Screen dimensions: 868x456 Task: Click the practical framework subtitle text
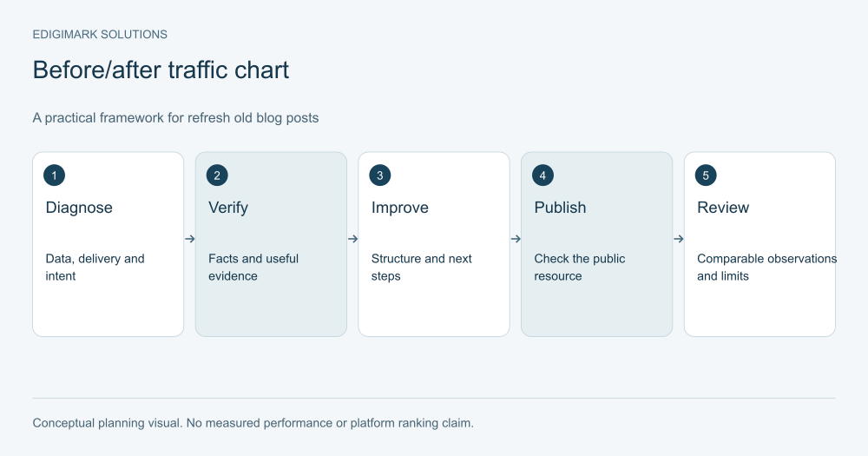pyautogui.click(x=175, y=118)
